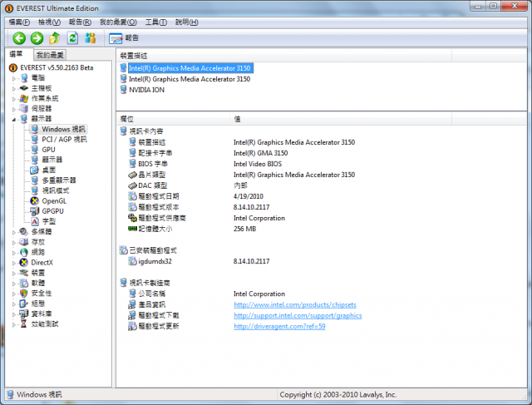
Task: Expand the 網路 tree node
Action: [14, 253]
